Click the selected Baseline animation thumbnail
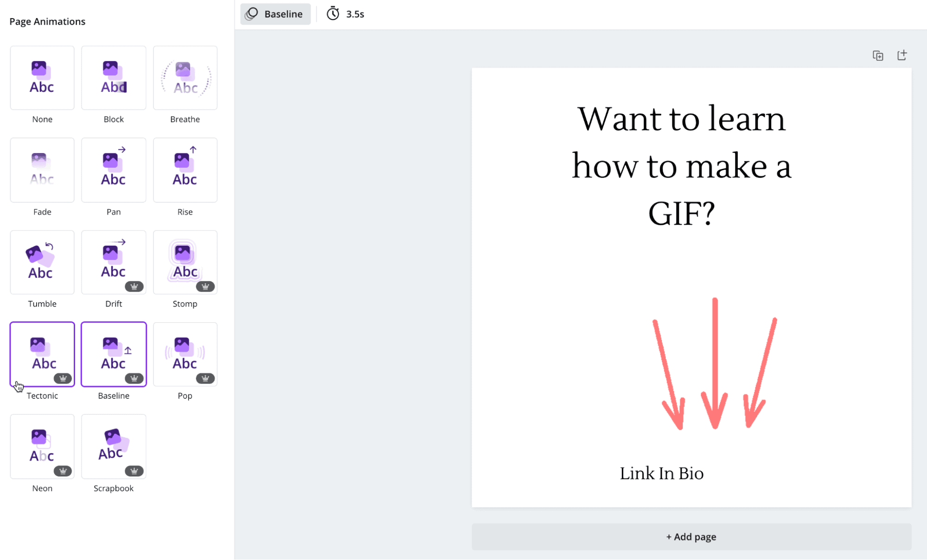The width and height of the screenshot is (927, 560). click(x=114, y=354)
